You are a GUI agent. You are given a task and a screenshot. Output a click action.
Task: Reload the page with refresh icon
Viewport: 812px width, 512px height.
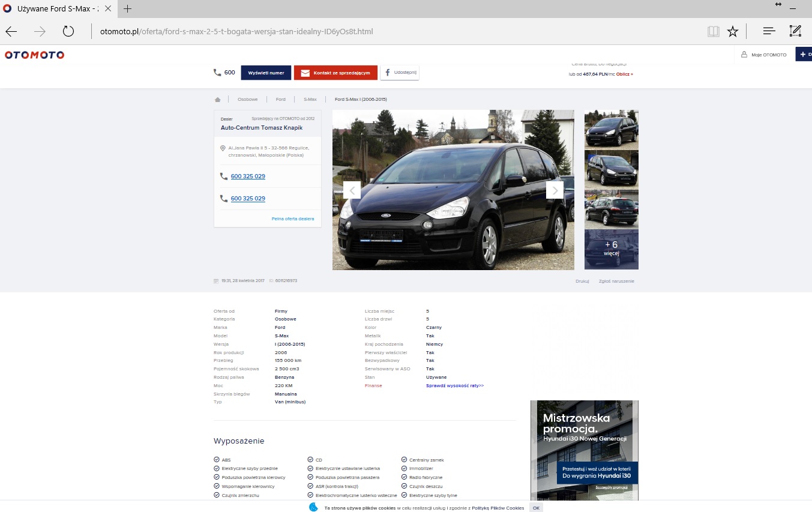tap(68, 31)
